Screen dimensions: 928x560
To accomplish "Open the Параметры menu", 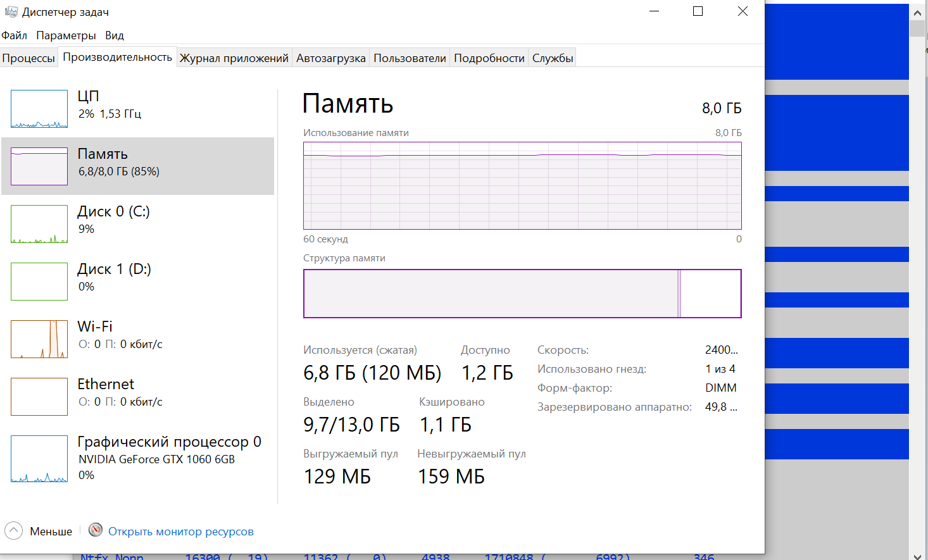I will [66, 35].
